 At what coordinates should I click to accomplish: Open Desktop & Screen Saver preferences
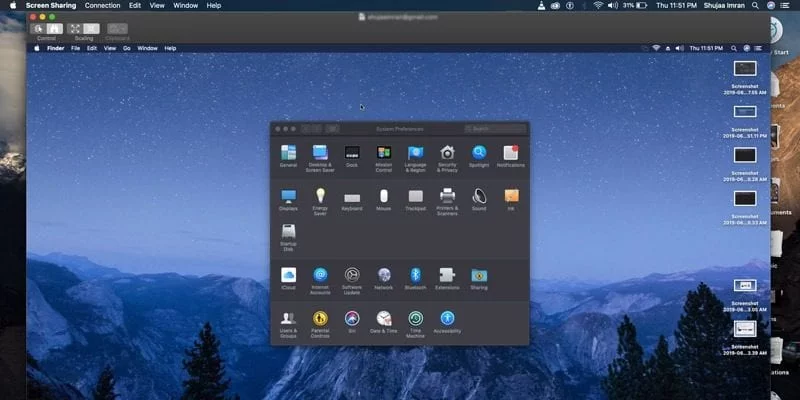(320, 153)
